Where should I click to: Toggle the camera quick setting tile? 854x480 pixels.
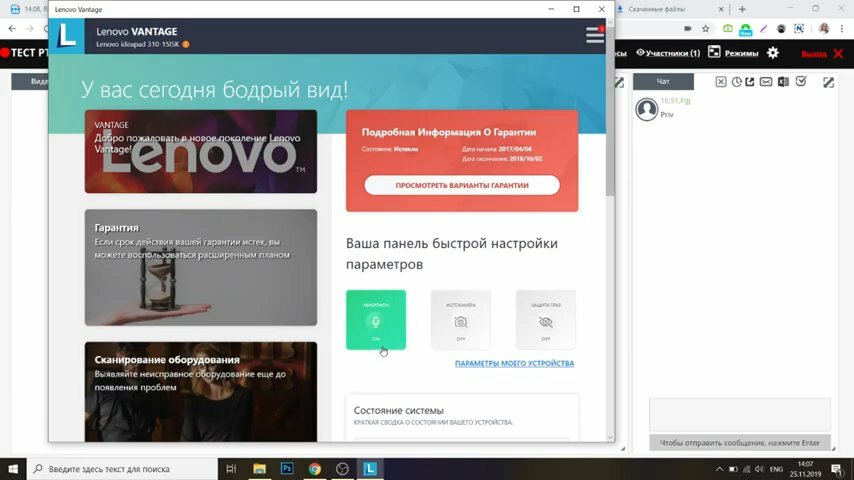(461, 320)
